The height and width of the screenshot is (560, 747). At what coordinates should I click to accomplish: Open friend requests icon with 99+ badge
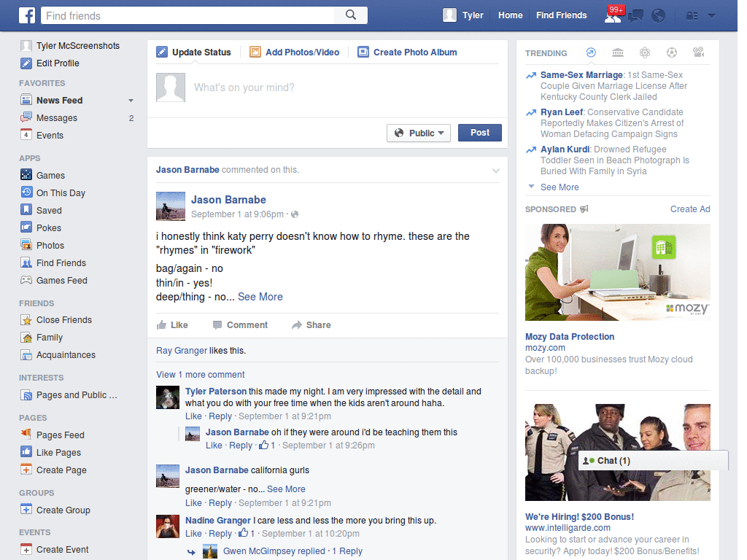tap(614, 15)
